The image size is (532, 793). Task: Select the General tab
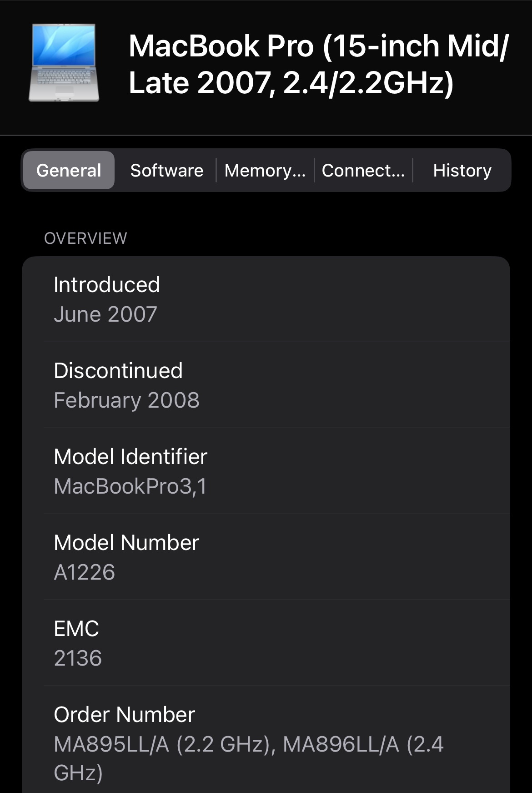pos(69,170)
